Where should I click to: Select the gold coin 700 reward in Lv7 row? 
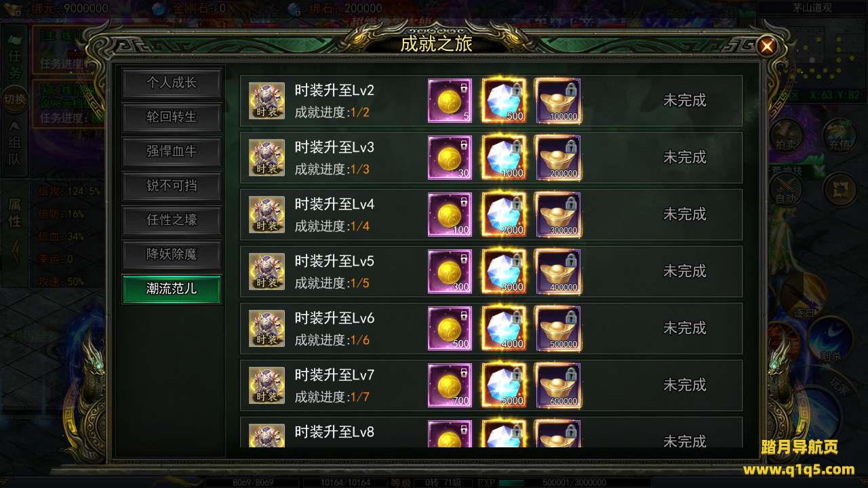(450, 385)
